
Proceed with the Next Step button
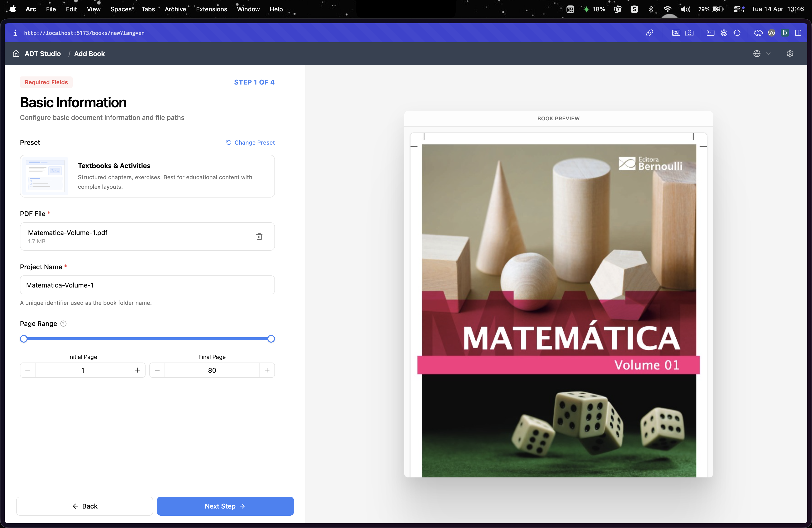[225, 506]
